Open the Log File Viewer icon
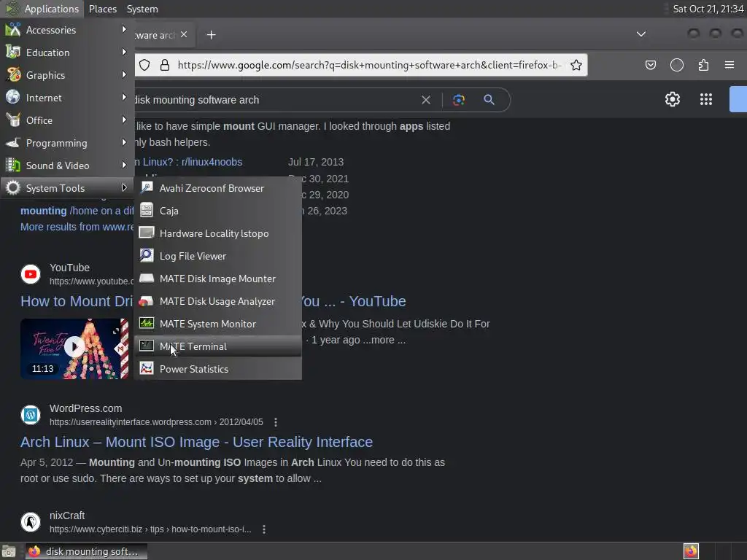The height and width of the screenshot is (560, 747). pos(147,256)
